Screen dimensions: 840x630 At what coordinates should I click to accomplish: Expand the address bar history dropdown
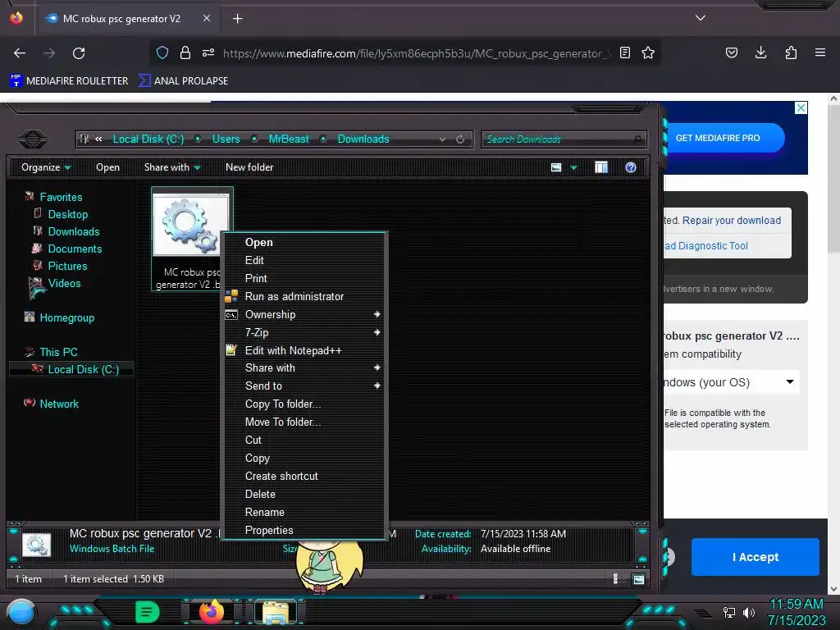(442, 139)
